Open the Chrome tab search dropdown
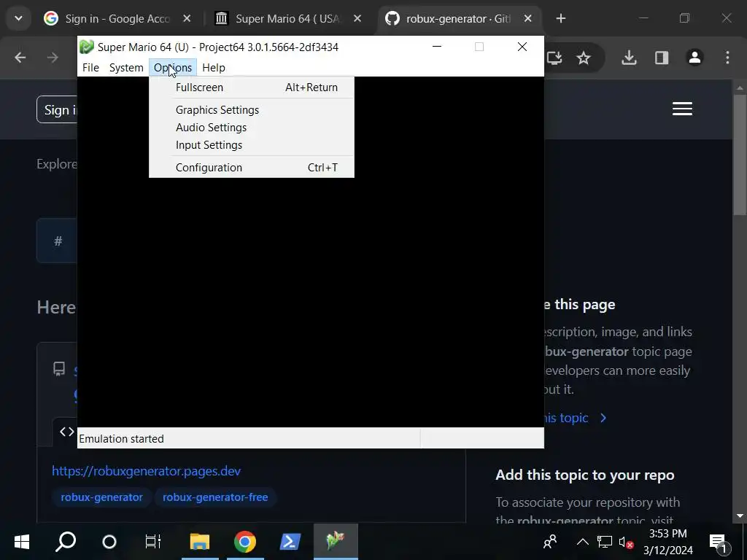The width and height of the screenshot is (747, 560). click(18, 18)
